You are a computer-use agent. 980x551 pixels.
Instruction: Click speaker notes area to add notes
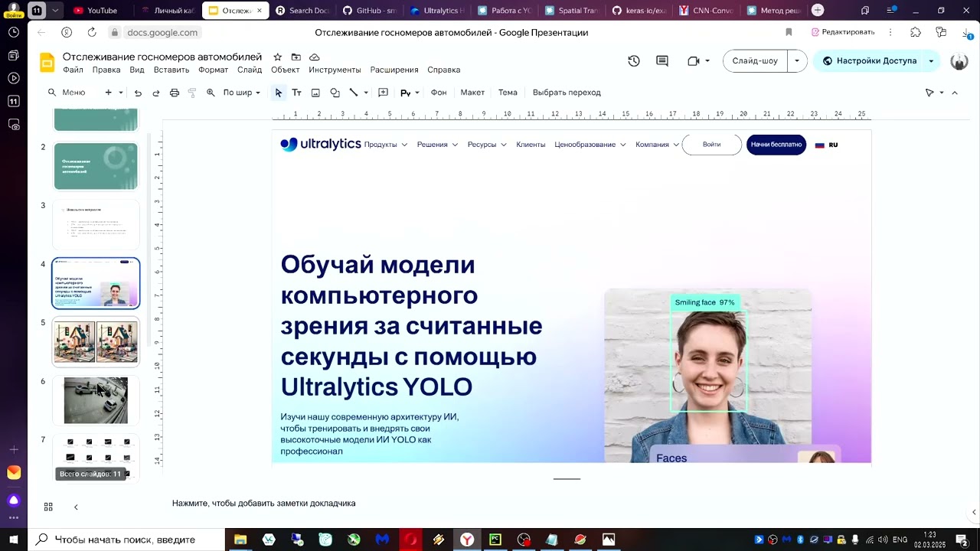point(264,504)
